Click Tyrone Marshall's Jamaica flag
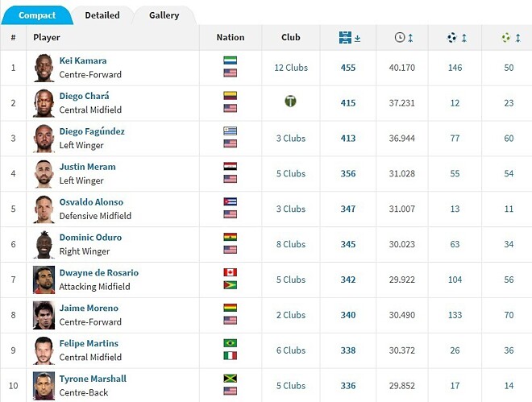532x402 pixels. [230, 379]
